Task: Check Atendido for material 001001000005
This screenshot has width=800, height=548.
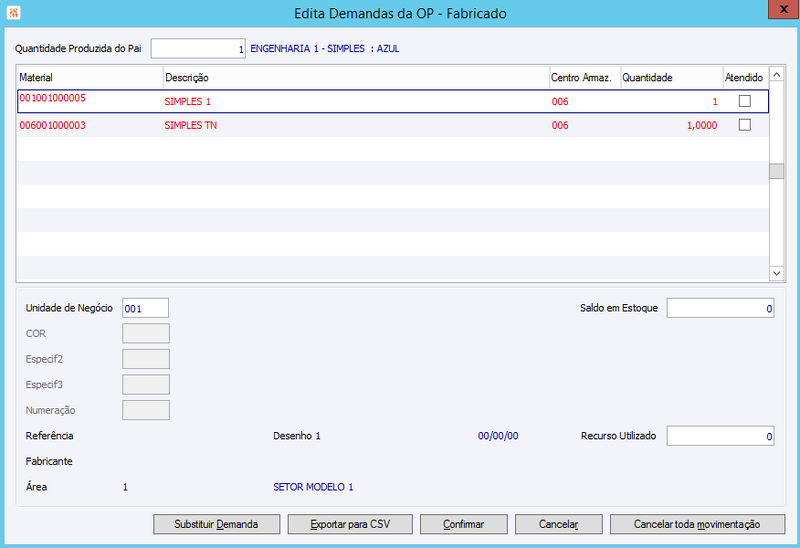Action: tap(745, 101)
